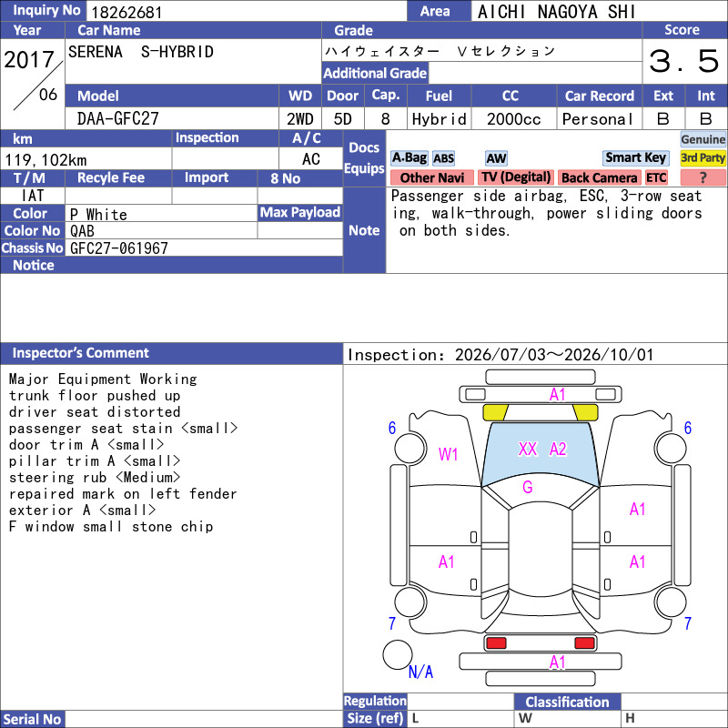Viewport: 728px width, 728px height.
Task: Click the blue windshield area on diagram
Action: point(540,453)
